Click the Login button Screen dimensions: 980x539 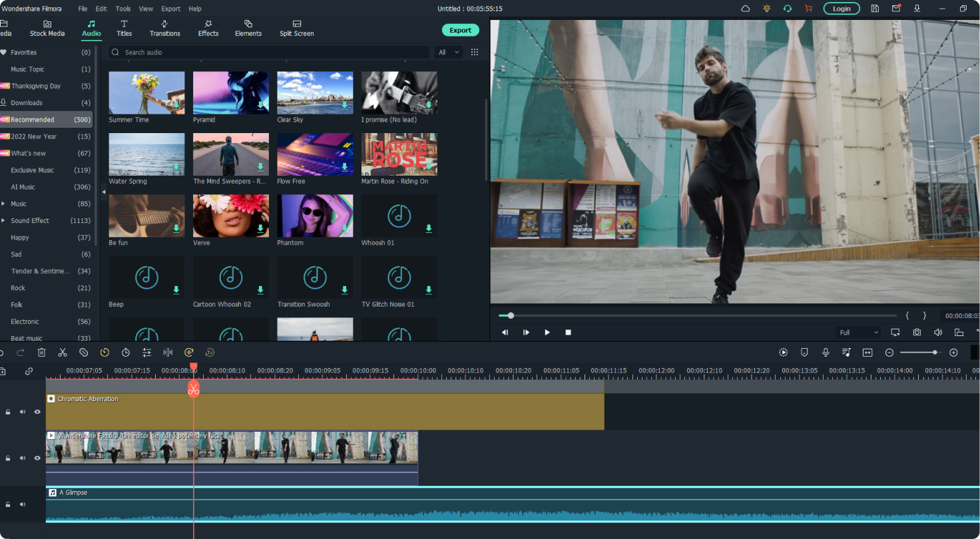[841, 9]
